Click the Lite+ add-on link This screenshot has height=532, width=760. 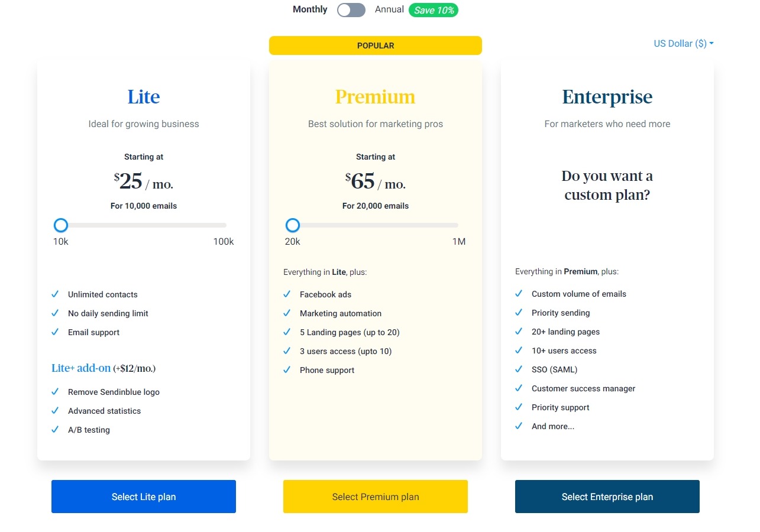point(81,368)
